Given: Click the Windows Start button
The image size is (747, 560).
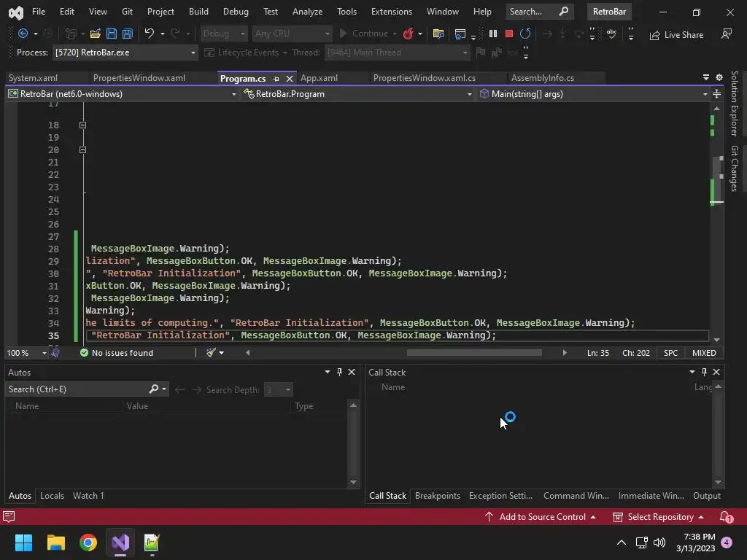Looking at the screenshot, I should coord(23,542).
